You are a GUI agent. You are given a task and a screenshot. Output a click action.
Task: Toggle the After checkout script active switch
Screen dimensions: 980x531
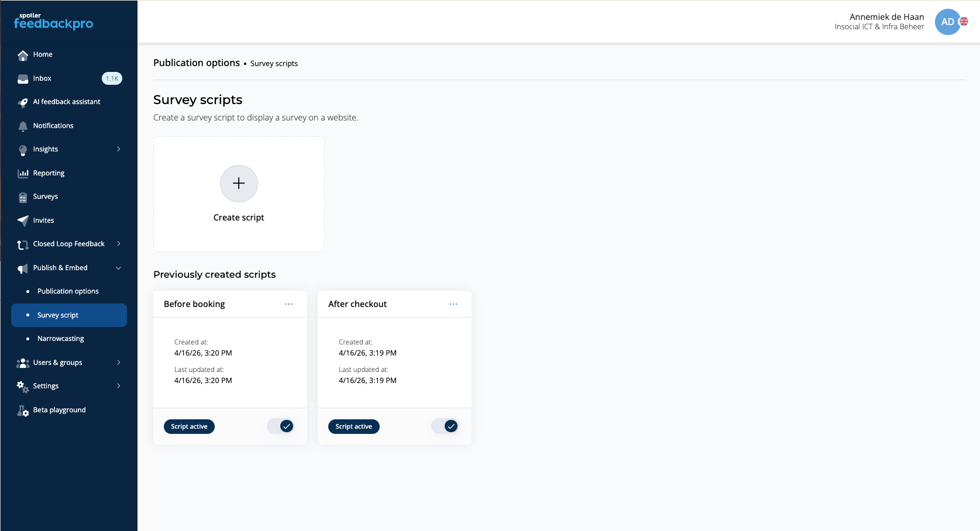445,426
